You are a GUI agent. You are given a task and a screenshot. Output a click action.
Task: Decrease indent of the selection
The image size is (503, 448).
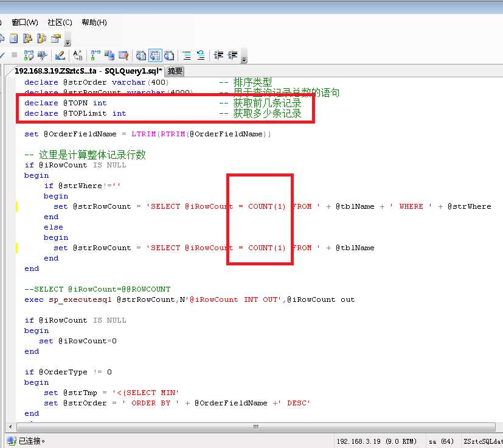click(x=218, y=55)
